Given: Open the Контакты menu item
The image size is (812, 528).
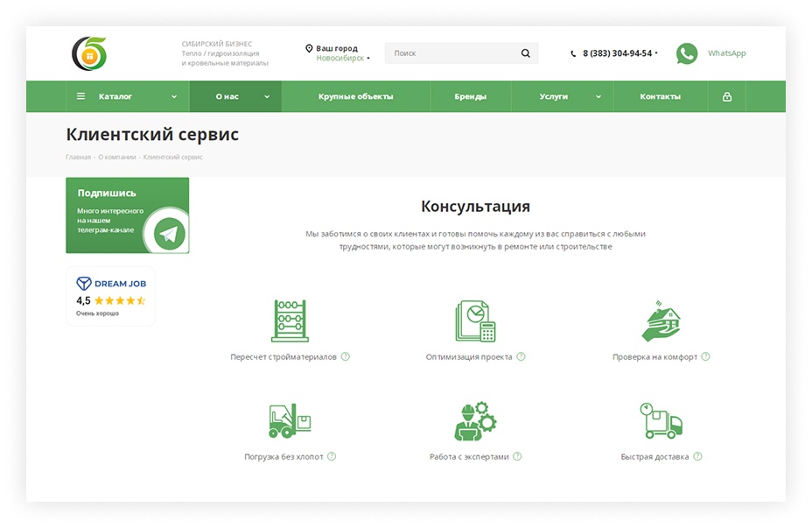Looking at the screenshot, I should click(x=661, y=96).
